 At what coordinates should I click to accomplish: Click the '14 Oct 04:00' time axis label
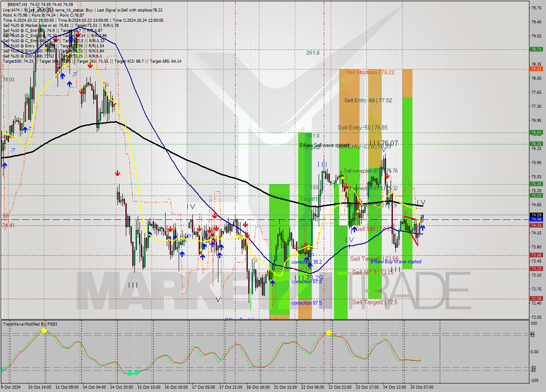pyautogui.click(x=95, y=387)
